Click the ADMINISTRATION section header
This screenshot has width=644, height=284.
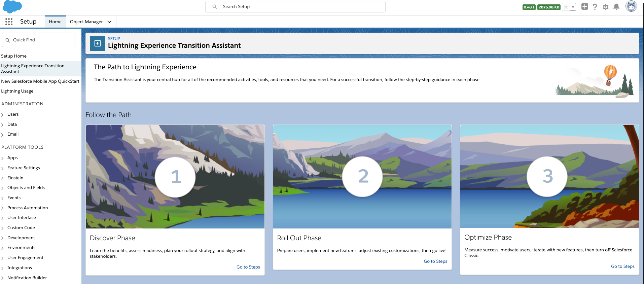22,104
